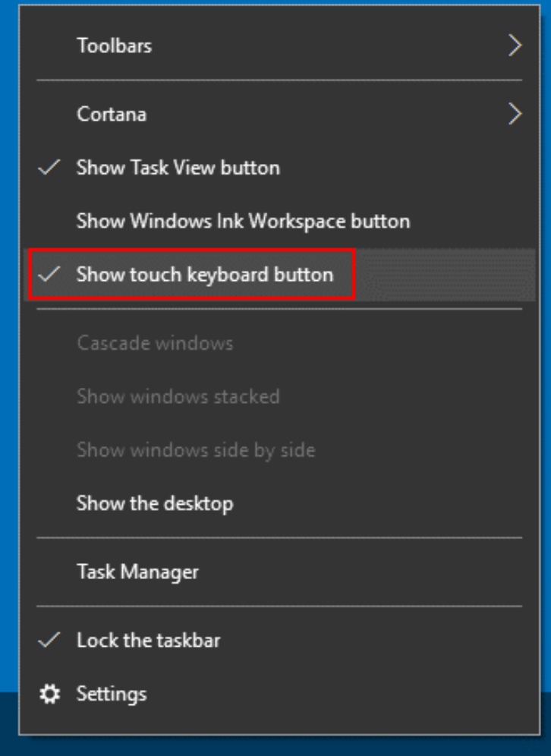Image resolution: width=551 pixels, height=756 pixels.
Task: Select Show the desktop
Action: click(x=279, y=503)
